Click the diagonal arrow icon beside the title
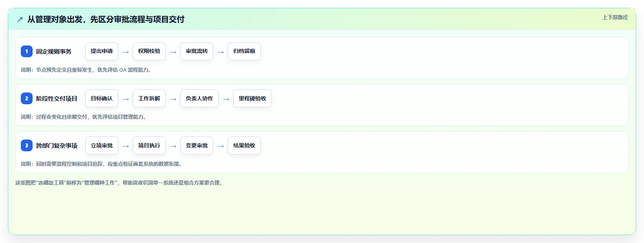 click(x=20, y=19)
